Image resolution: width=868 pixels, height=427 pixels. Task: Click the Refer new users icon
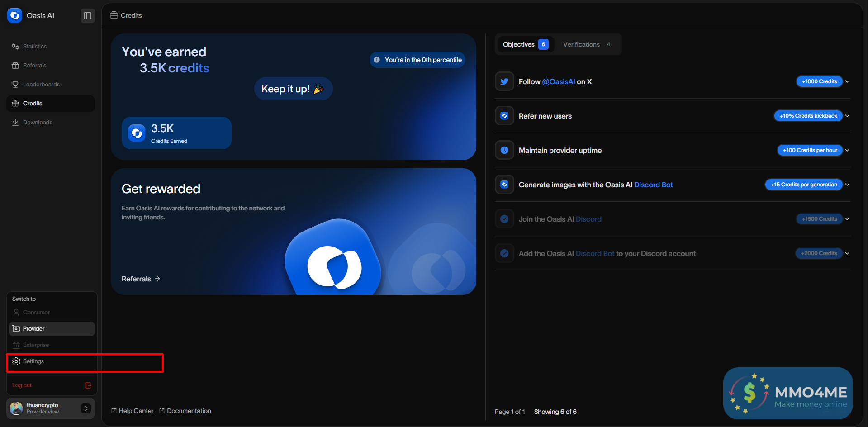504,116
